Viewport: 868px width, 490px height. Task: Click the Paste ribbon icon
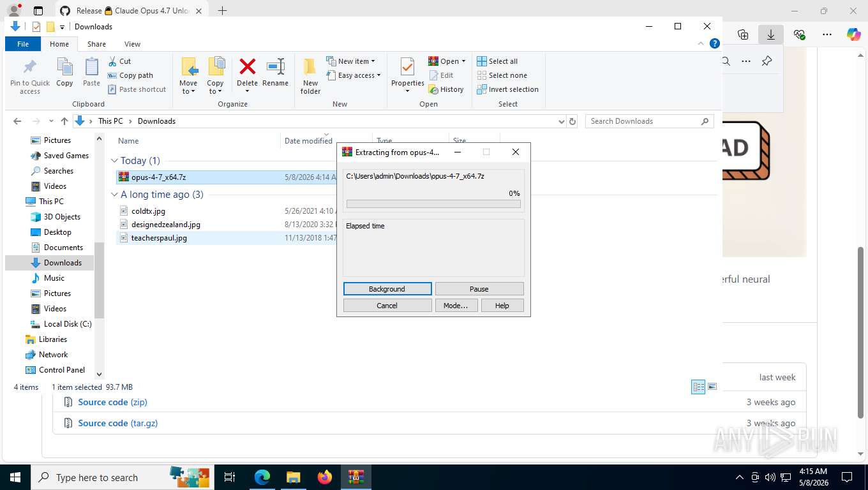pyautogui.click(x=91, y=67)
